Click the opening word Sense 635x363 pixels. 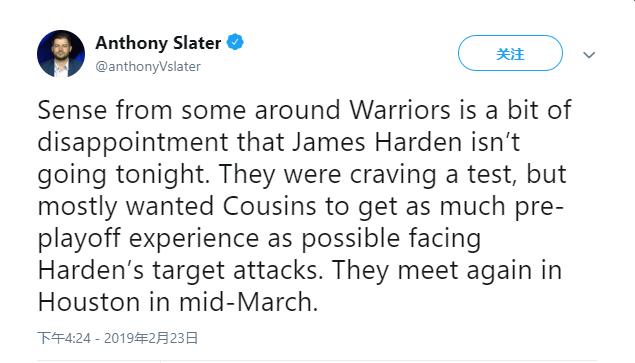[72, 110]
